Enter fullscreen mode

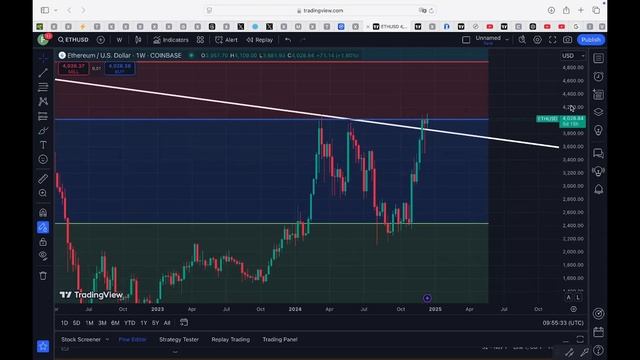click(x=552, y=40)
